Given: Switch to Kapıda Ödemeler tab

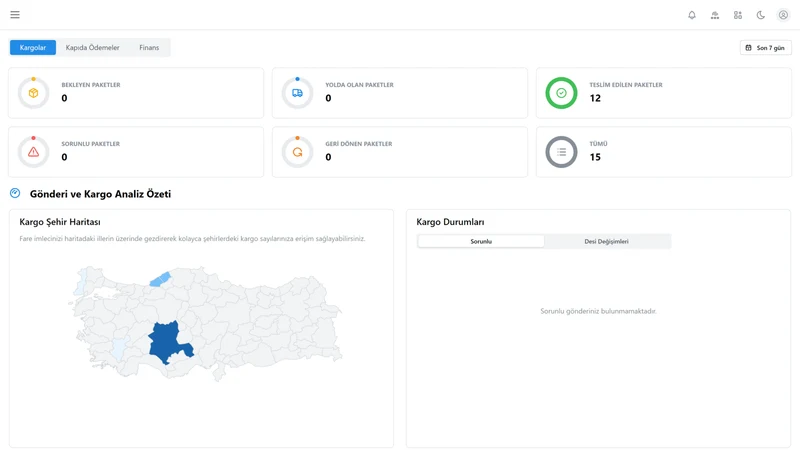Looking at the screenshot, I should (x=92, y=47).
